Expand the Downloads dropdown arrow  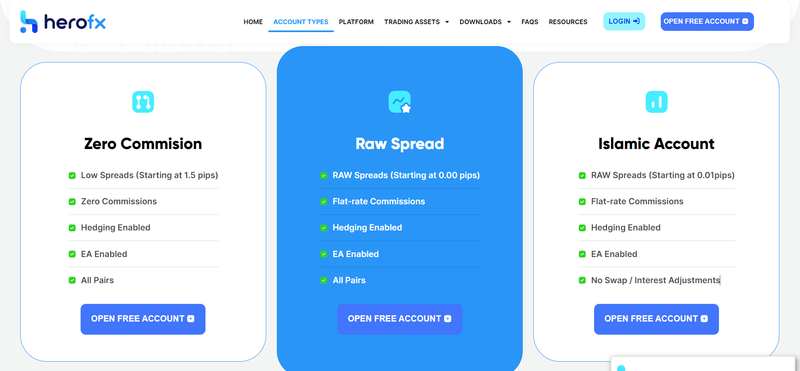tap(509, 22)
